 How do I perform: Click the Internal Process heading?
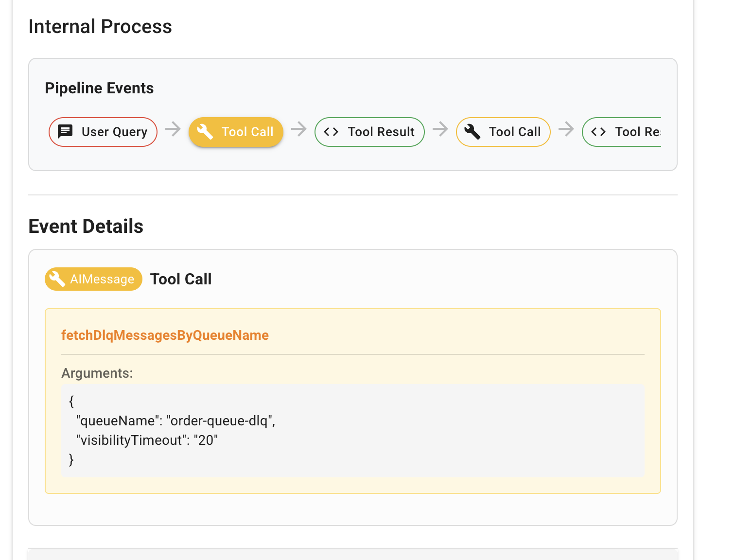pyautogui.click(x=101, y=27)
